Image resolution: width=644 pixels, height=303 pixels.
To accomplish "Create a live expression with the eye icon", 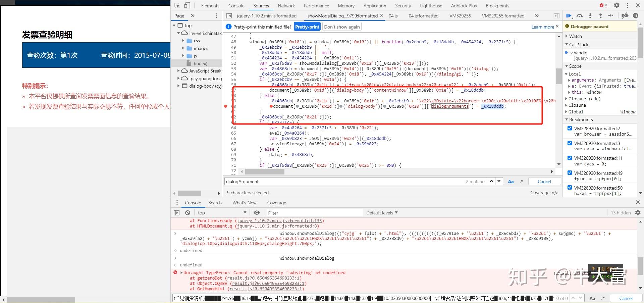I will [257, 213].
